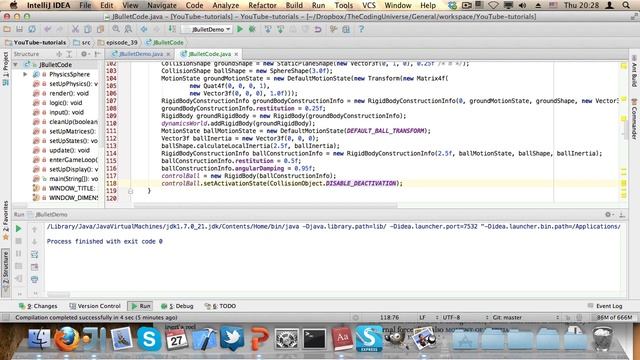Click the Structure panel gear icon

[x=84, y=54]
